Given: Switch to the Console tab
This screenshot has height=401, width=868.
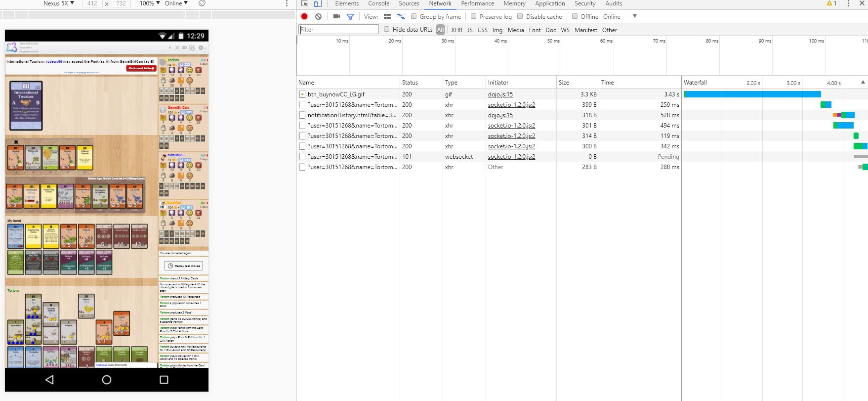Looking at the screenshot, I should coord(378,3).
